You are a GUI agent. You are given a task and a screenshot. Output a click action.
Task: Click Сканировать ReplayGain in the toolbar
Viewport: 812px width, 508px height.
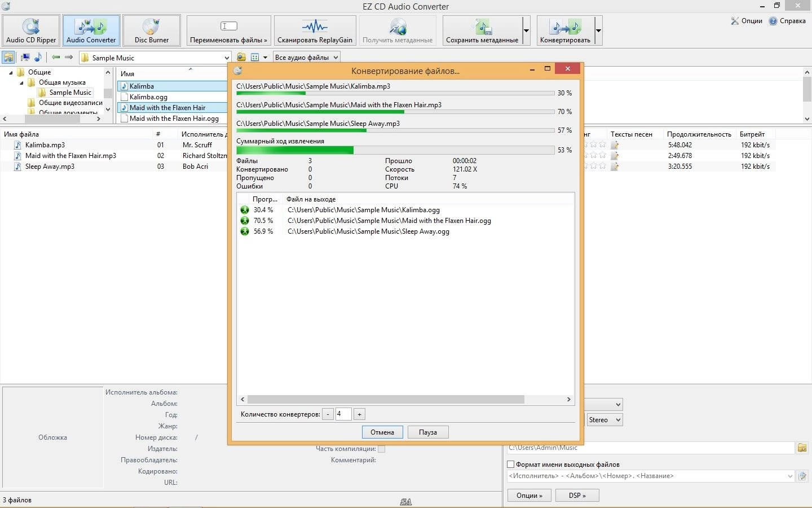tap(315, 30)
